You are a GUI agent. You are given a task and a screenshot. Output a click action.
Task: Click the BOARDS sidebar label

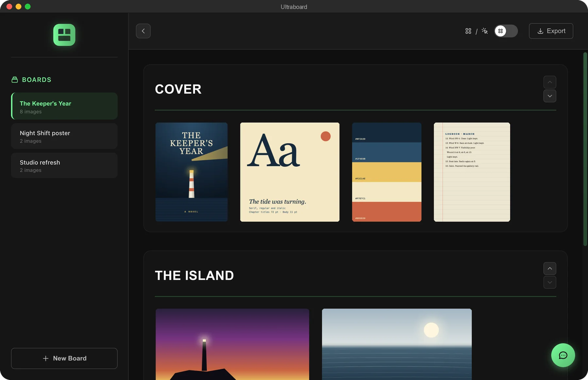(37, 80)
